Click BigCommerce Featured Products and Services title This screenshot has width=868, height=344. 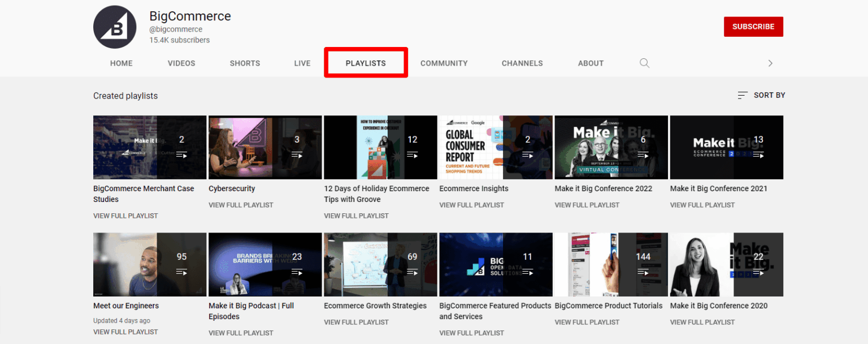click(x=495, y=311)
